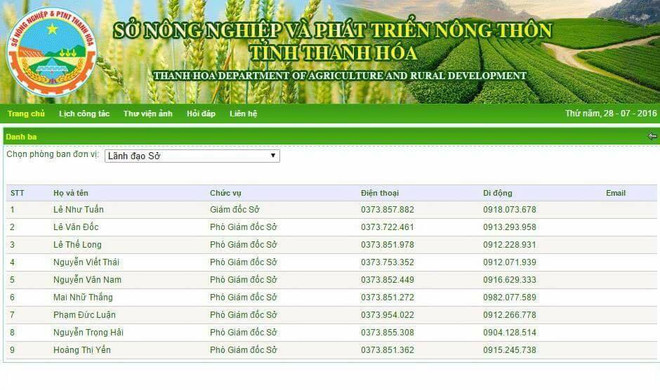Screen dimensions: 660x390
Task: Select the name Nguyễn Viết Thái
Action: (86, 263)
